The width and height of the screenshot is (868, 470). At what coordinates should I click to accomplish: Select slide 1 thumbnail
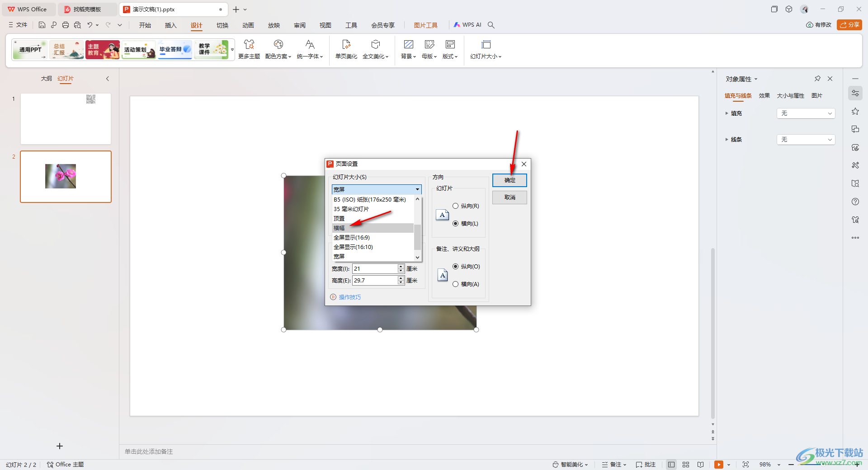[x=66, y=119]
